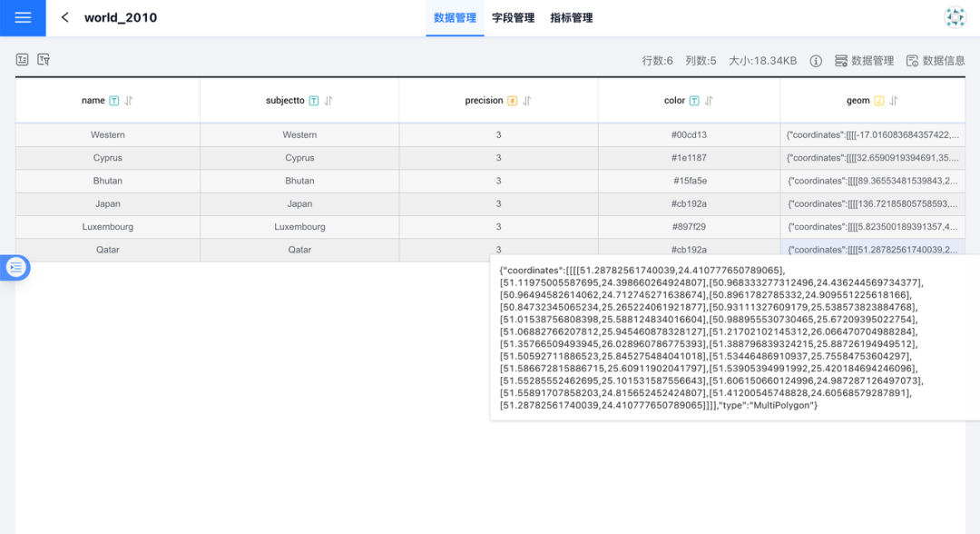980x534 pixels.
Task: Click text type icon of name column
Action: [113, 101]
